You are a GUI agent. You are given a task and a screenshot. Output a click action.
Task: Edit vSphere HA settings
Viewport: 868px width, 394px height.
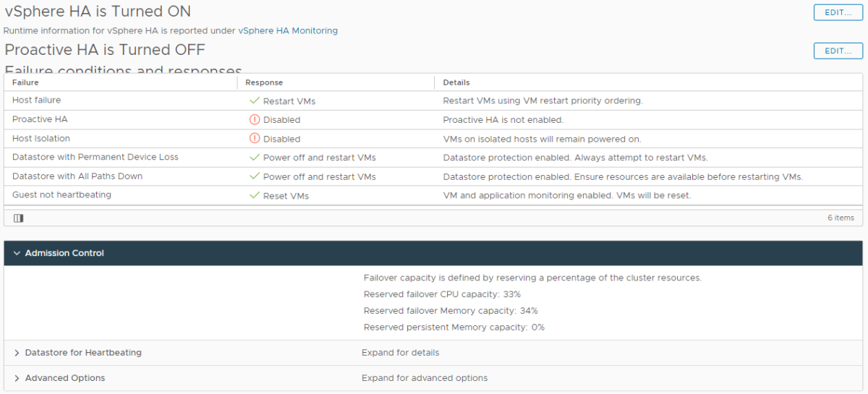click(838, 12)
